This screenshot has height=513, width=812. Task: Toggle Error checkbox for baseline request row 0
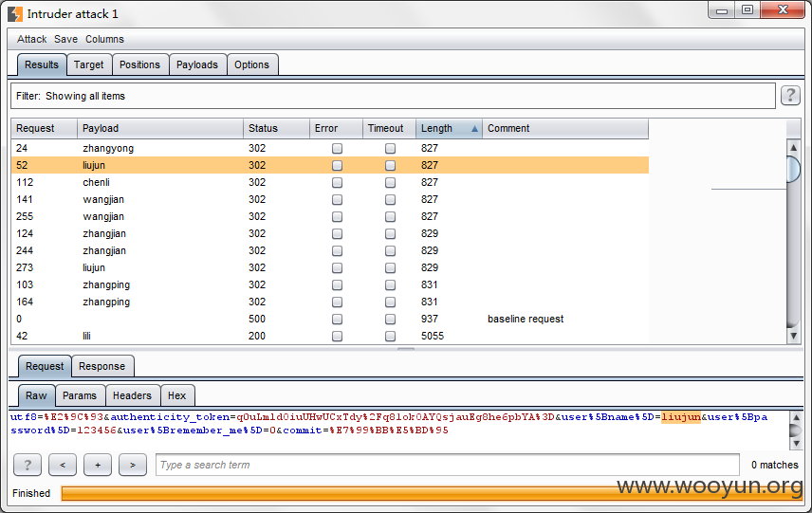coord(337,320)
